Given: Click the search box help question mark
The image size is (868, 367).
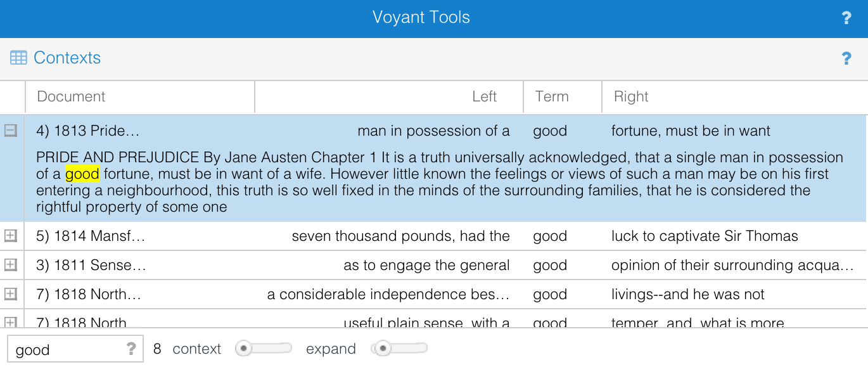Looking at the screenshot, I should click(131, 349).
